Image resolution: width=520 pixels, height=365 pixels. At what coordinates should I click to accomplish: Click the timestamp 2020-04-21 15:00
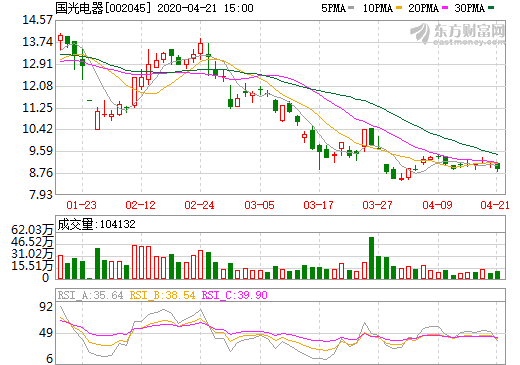[205, 8]
